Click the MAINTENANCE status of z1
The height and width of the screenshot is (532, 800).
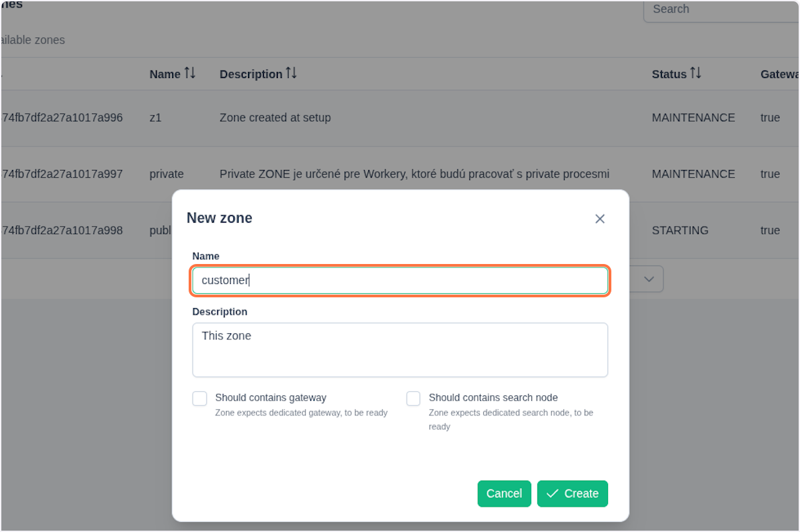pyautogui.click(x=693, y=118)
